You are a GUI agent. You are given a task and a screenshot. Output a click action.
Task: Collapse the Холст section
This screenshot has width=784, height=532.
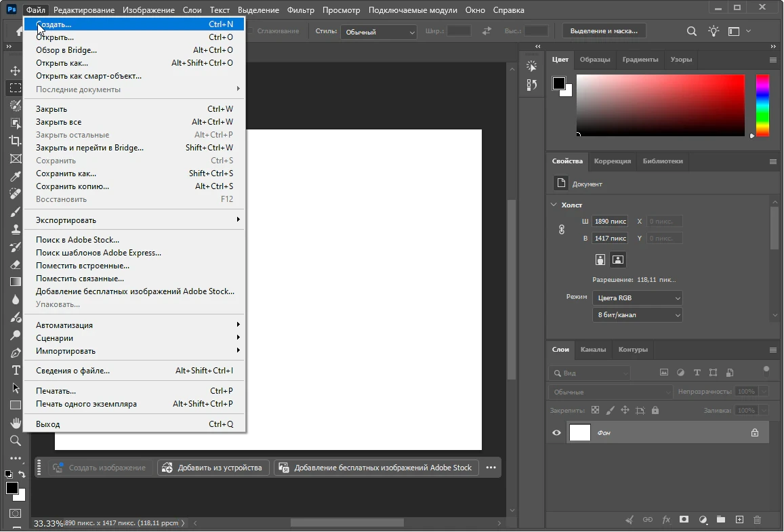(554, 205)
